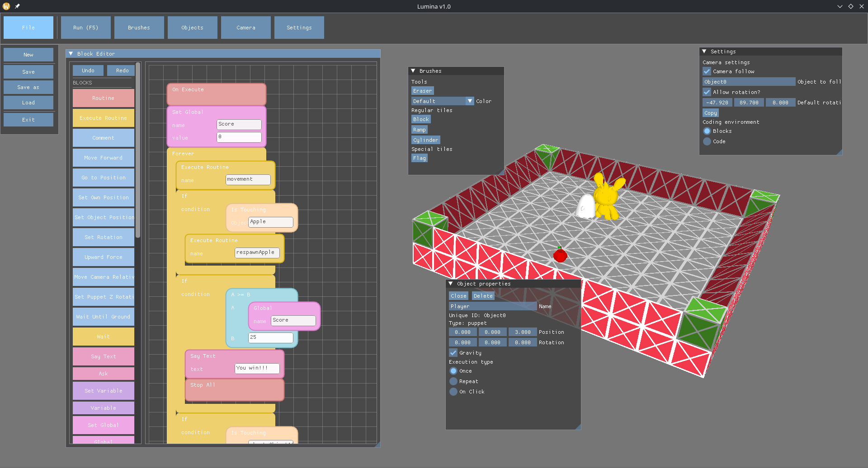868x468 pixels.
Task: Toggle the Allow rotation checkbox
Action: point(707,92)
